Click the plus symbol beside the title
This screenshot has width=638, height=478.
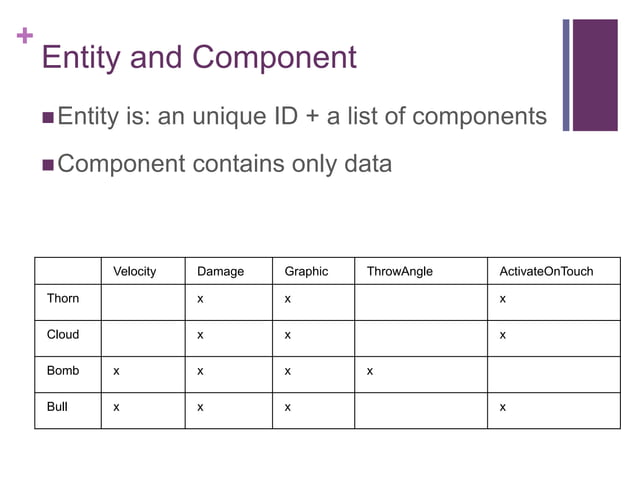24,37
